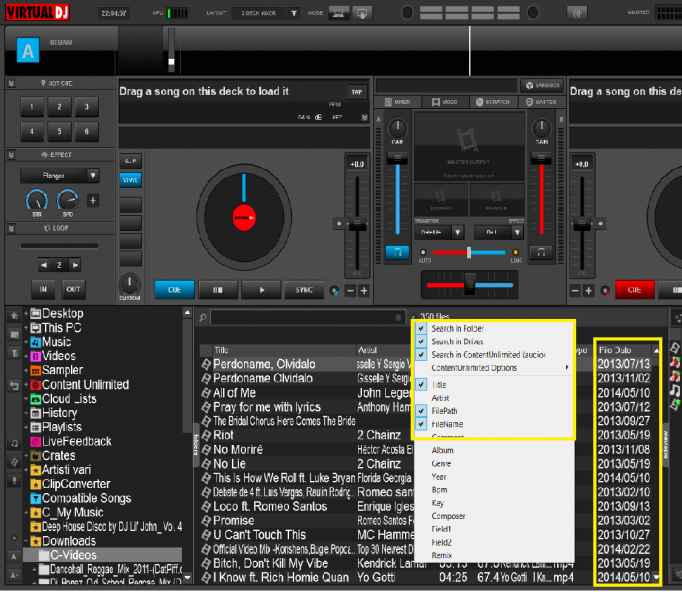Toggle headphone cue for right deck
Screen dimensions: 682x600
(x=541, y=252)
